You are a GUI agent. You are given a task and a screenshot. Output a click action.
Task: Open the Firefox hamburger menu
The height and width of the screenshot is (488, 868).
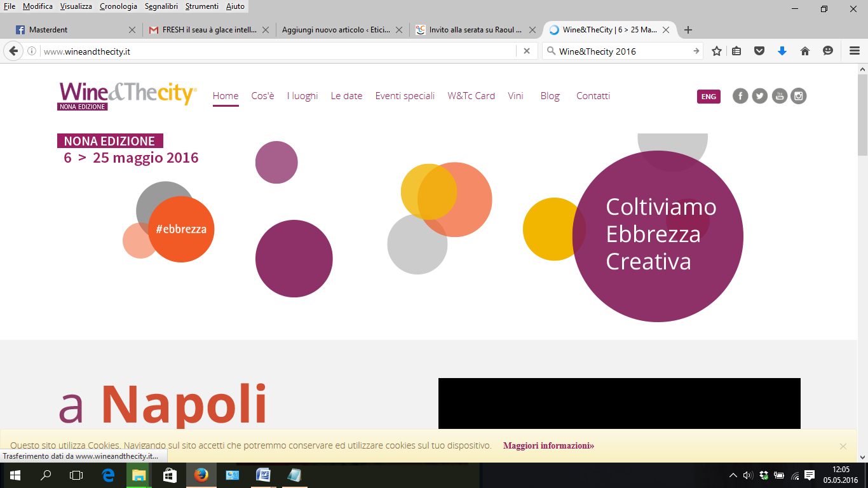[855, 51]
